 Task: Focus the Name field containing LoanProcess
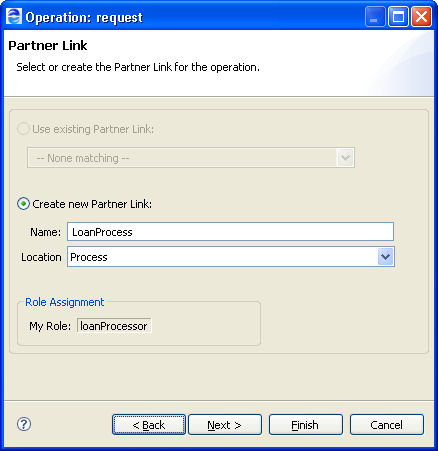click(230, 232)
